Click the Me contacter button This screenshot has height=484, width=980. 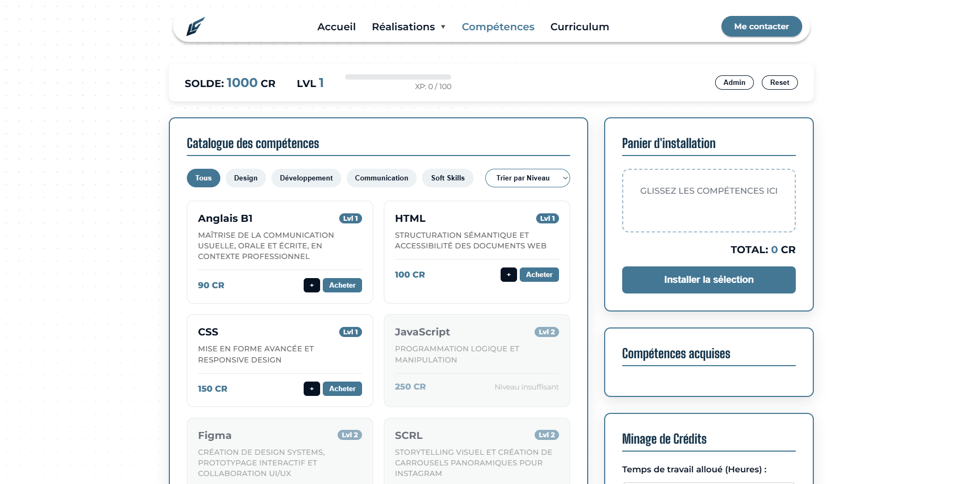[x=761, y=27]
